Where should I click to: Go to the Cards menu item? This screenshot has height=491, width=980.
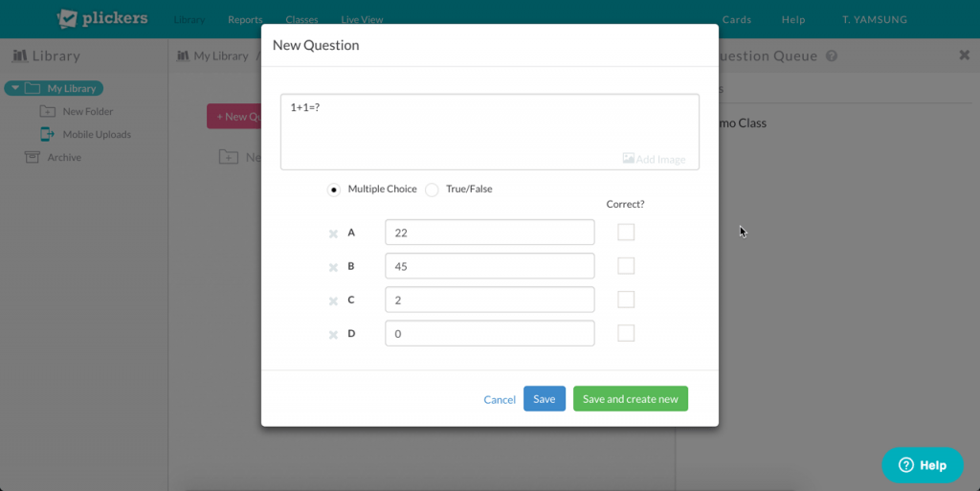point(737,20)
